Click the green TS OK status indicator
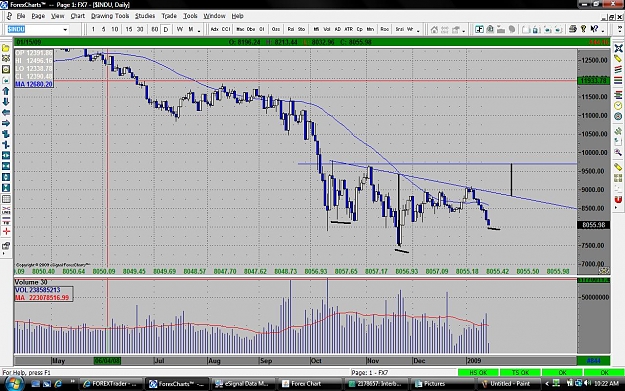This screenshot has height=391, width=625. click(x=520, y=373)
